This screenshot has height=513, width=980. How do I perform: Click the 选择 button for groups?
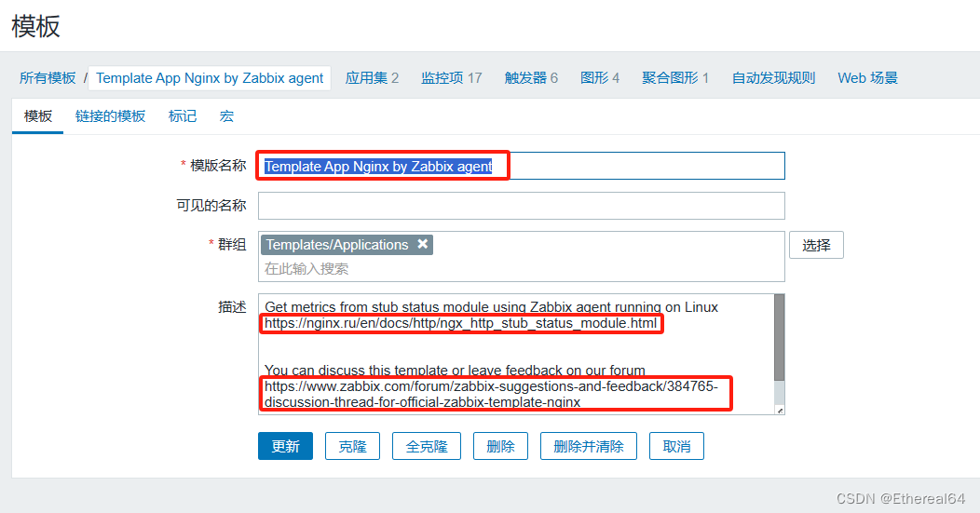pyautogui.click(x=816, y=245)
